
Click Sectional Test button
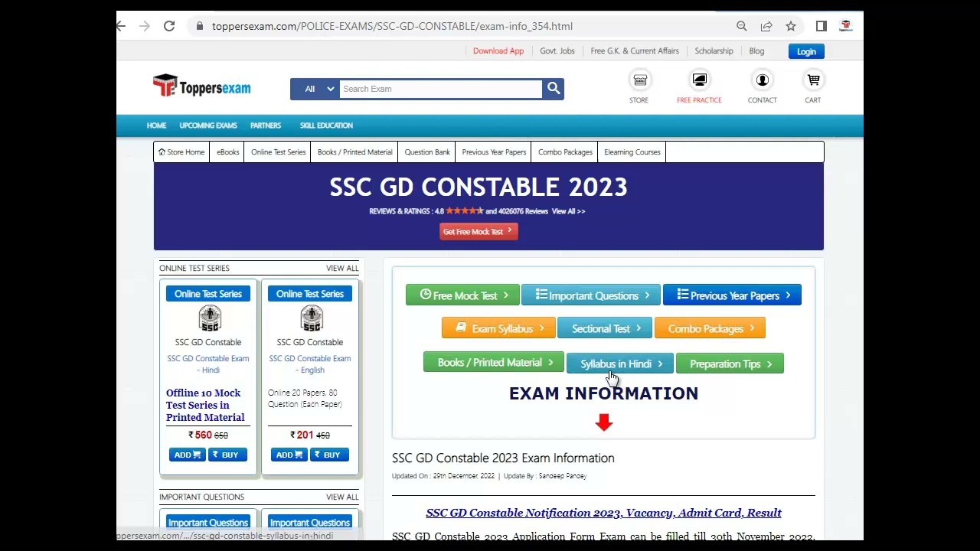[605, 328]
